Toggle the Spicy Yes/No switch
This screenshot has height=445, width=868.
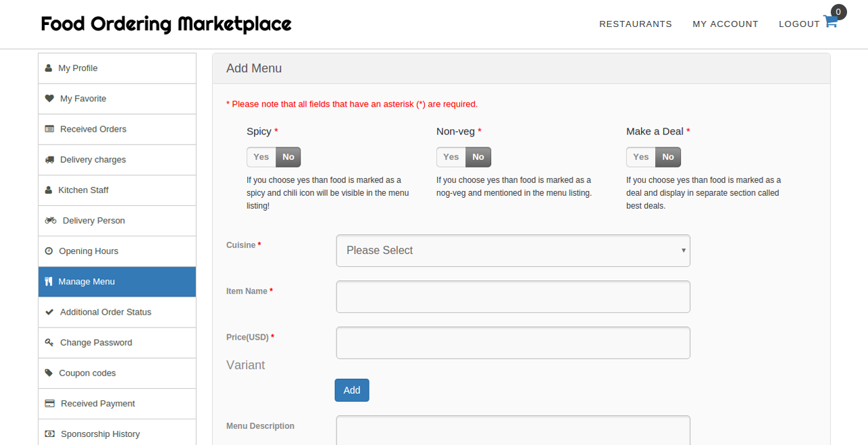[274, 157]
